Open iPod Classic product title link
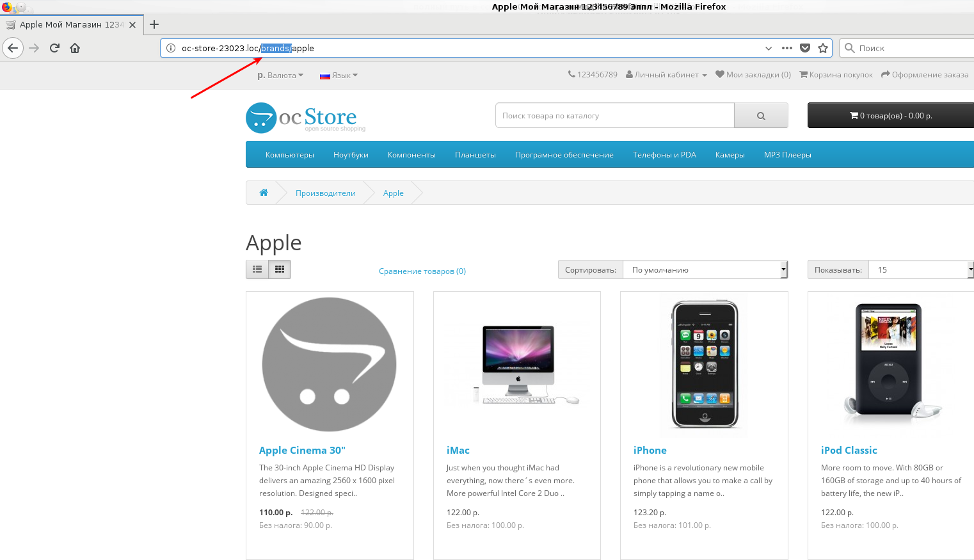 pyautogui.click(x=849, y=451)
